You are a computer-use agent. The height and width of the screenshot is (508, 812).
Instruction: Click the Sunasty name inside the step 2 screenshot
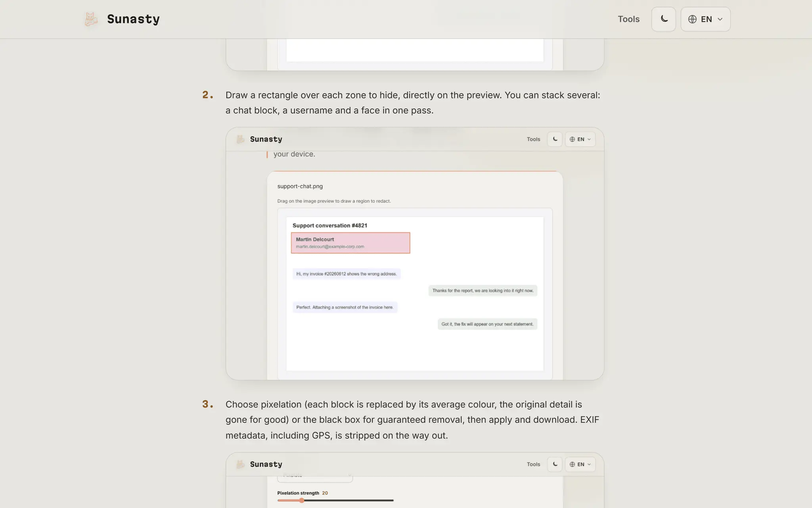pyautogui.click(x=266, y=139)
